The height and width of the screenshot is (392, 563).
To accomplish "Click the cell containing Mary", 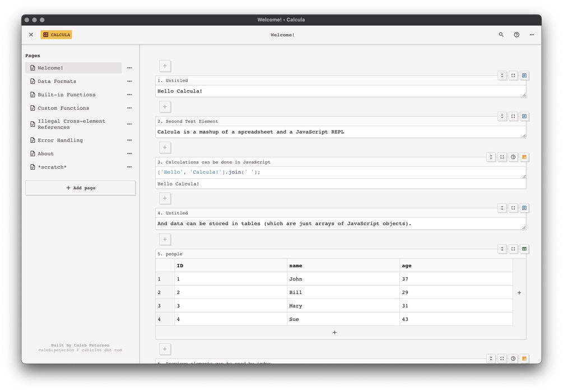I will click(x=343, y=306).
